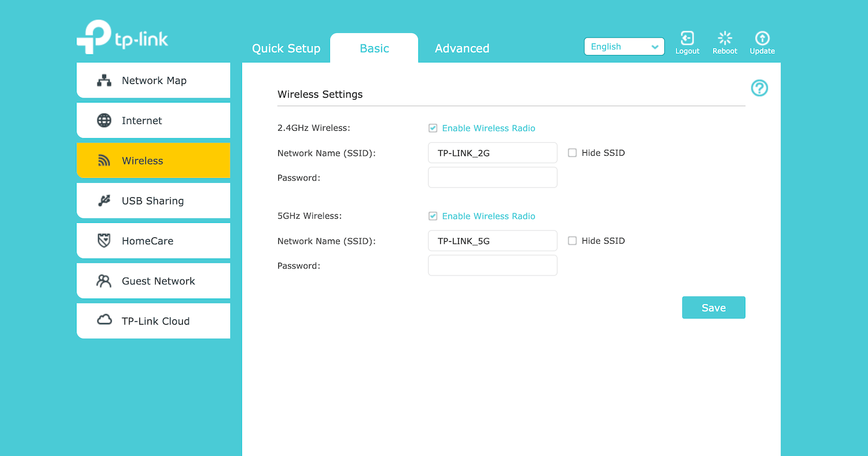Viewport: 868px width, 456px height.
Task: Expand the English language dropdown
Action: (624, 47)
